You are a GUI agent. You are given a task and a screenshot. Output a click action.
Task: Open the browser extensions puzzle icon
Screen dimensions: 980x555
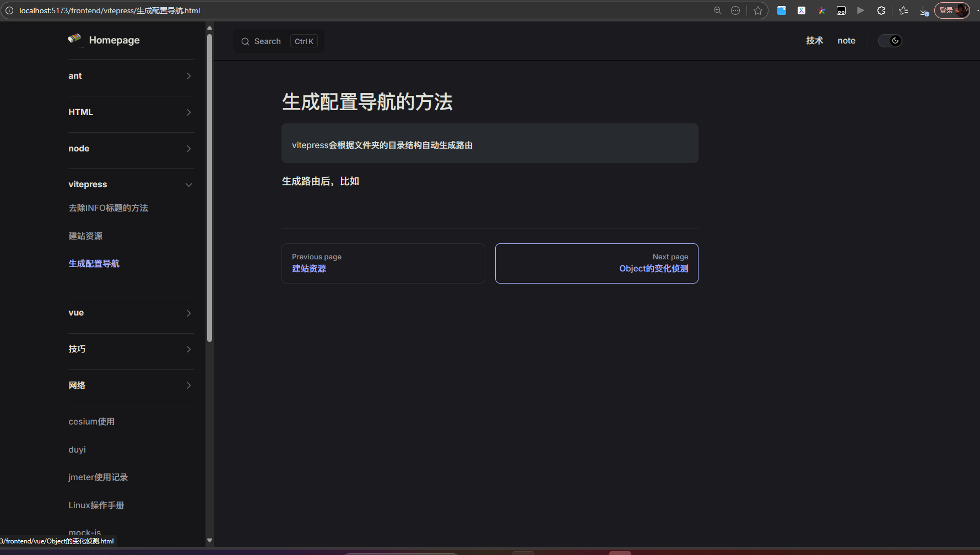tap(881, 10)
